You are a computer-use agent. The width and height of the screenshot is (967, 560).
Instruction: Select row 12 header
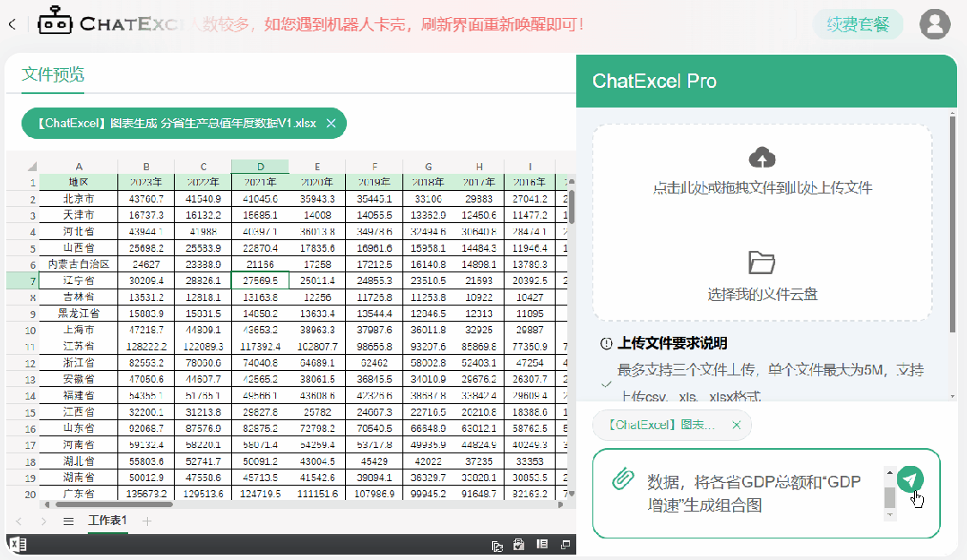pyautogui.click(x=23, y=363)
